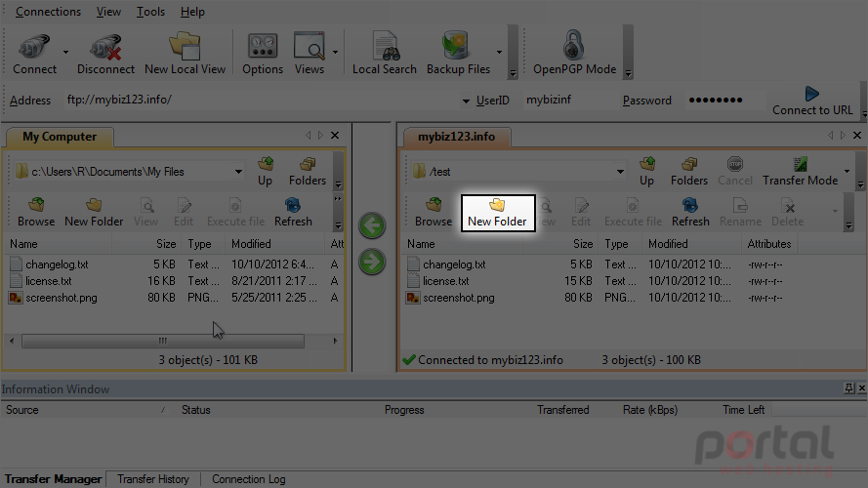Go Up in the local pane
Image resolution: width=868 pixels, height=488 pixels.
point(266,172)
